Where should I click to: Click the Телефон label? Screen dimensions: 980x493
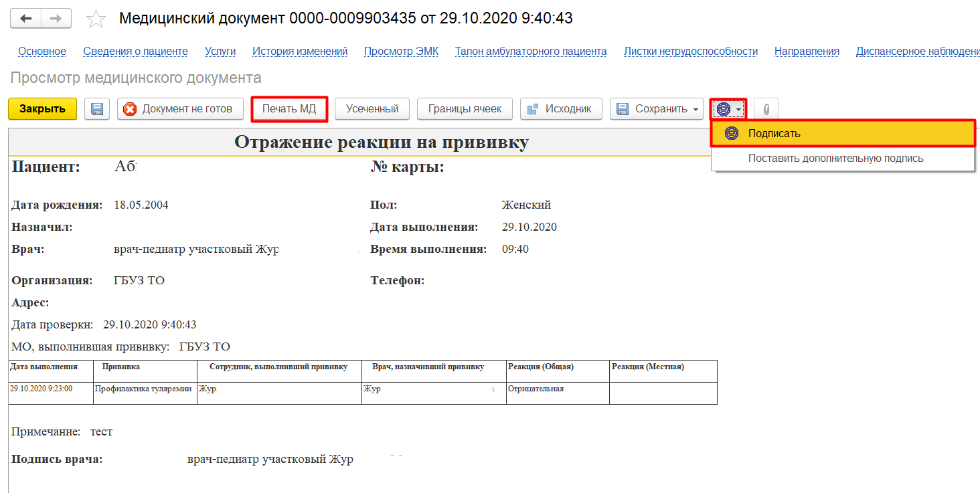pyautogui.click(x=398, y=281)
